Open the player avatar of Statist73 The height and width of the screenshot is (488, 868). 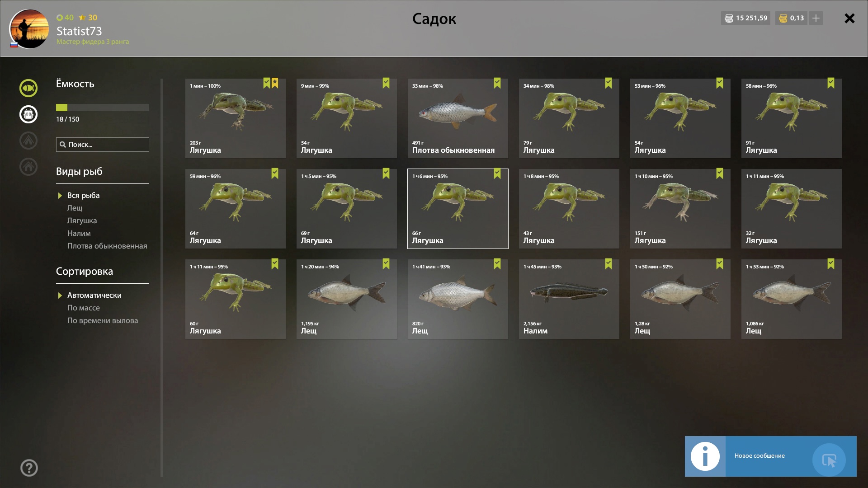pyautogui.click(x=29, y=29)
